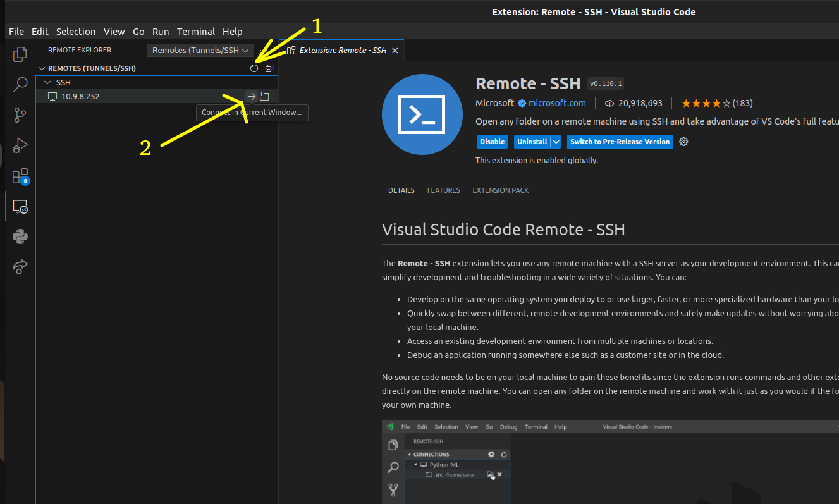Click the Visual Studio Code Remote - SSH heading
Viewport: 839px width, 504px height.
[503, 229]
